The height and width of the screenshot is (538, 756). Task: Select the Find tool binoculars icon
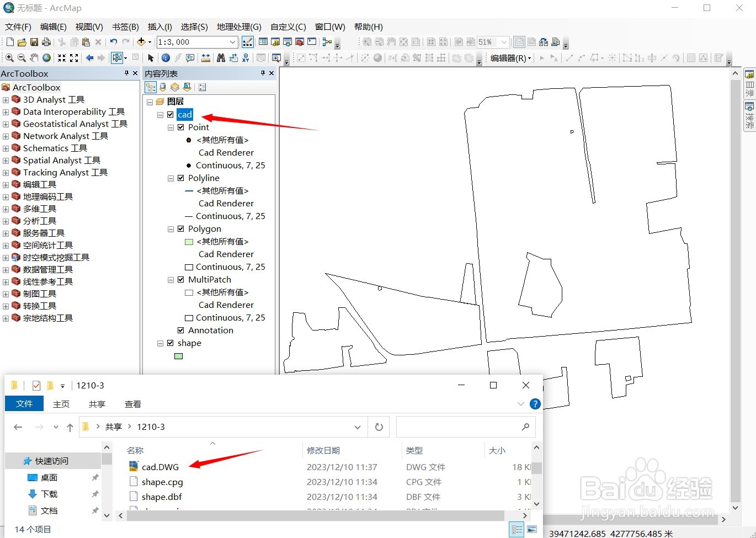pyautogui.click(x=220, y=57)
